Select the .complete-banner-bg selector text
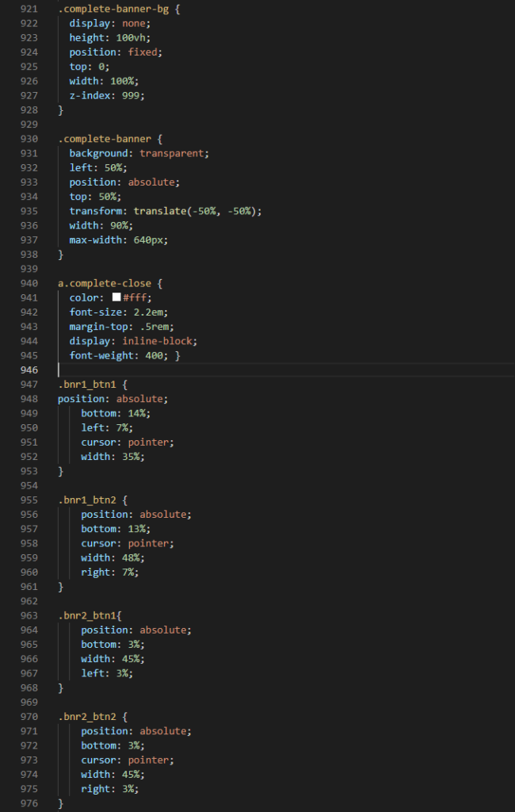Screen dimensions: 515x812 click(x=113, y=9)
